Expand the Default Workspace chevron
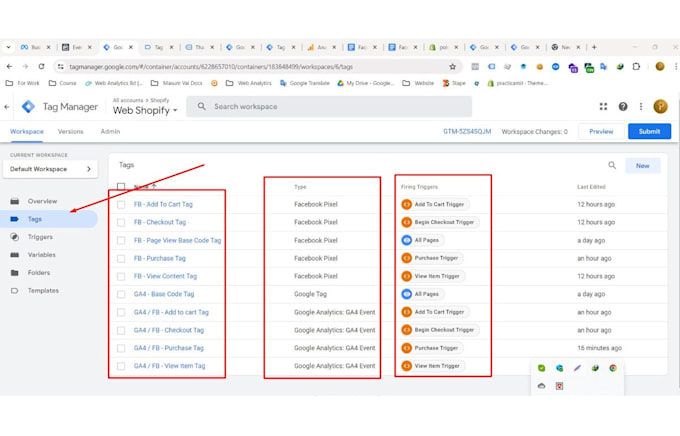Screen dimensions: 680x436 [x=89, y=169]
